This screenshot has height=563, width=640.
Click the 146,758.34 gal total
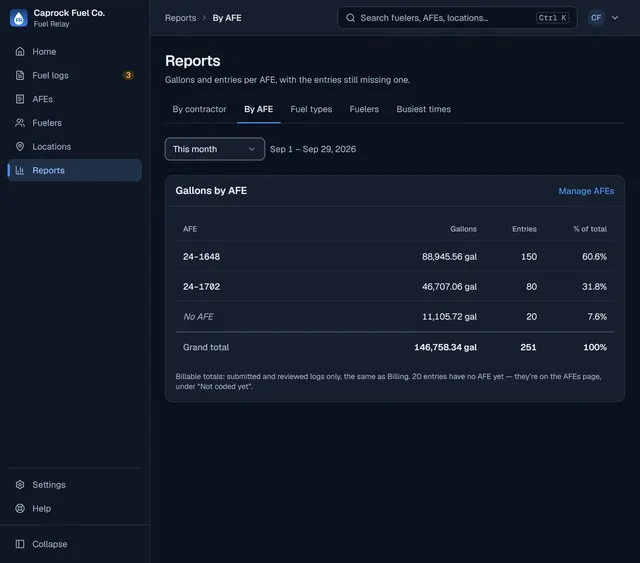pos(445,347)
